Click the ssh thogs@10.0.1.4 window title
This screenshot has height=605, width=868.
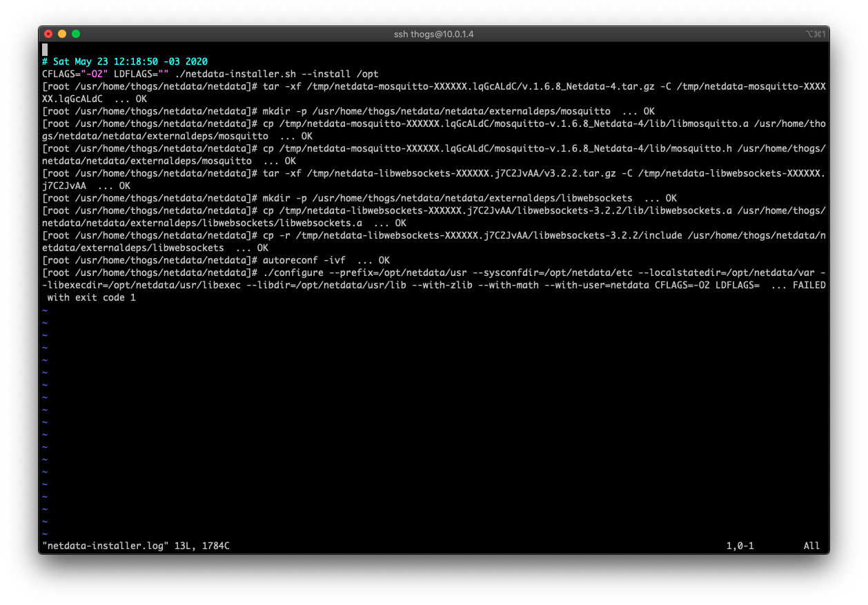(x=434, y=33)
